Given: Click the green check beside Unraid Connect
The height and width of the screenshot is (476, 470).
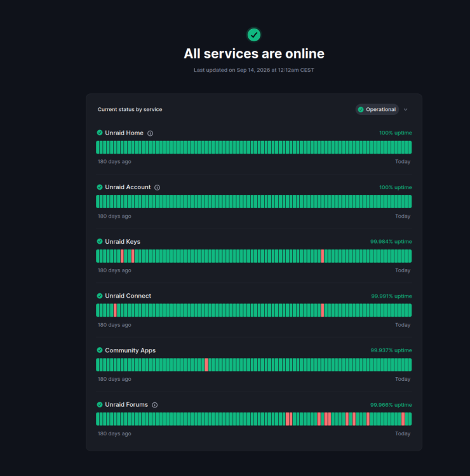Looking at the screenshot, I should click(100, 296).
